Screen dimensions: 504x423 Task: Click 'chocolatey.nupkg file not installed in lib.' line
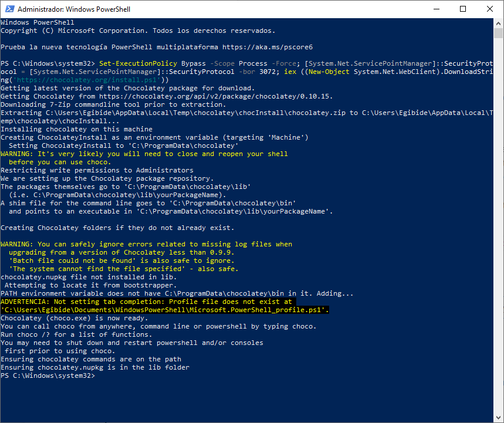pyautogui.click(x=89, y=277)
